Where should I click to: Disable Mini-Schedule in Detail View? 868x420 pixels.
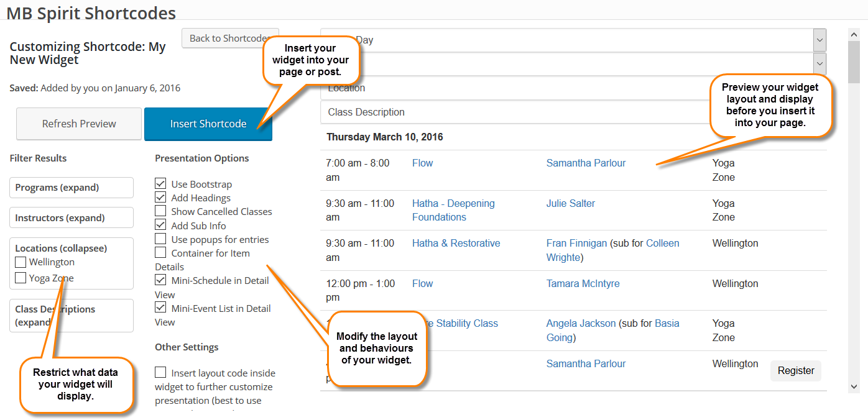[x=160, y=280]
